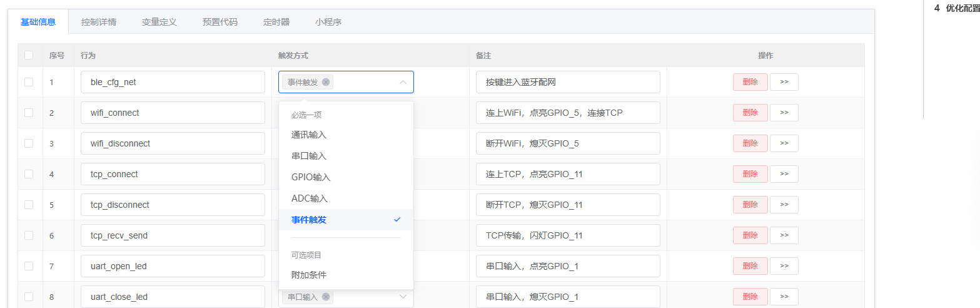Expand the uart_close_led trigger dropdown arrow
980x308 pixels.
pyautogui.click(x=403, y=297)
